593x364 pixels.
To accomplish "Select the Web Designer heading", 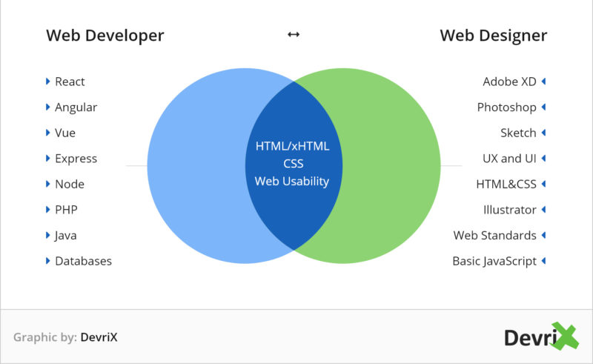I will coord(494,36).
